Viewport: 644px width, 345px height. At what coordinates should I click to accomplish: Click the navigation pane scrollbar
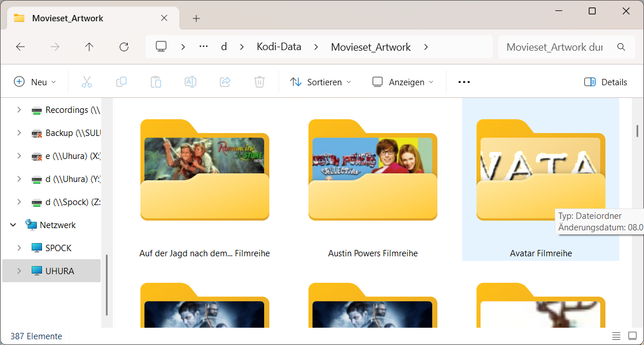tap(107, 285)
